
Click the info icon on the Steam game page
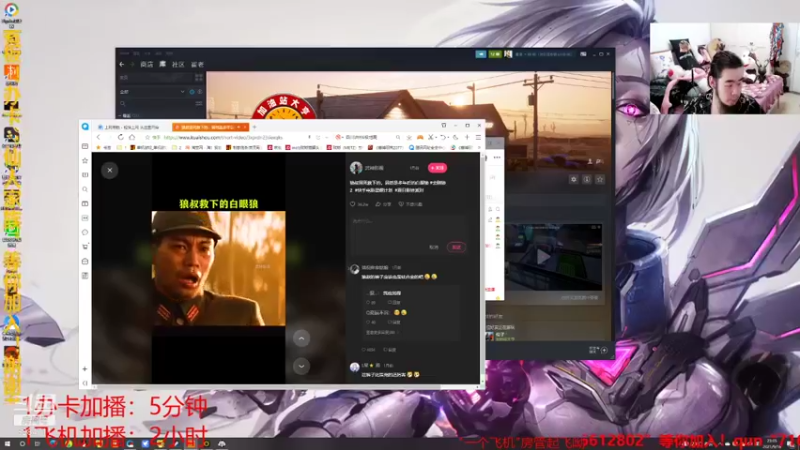587,179
